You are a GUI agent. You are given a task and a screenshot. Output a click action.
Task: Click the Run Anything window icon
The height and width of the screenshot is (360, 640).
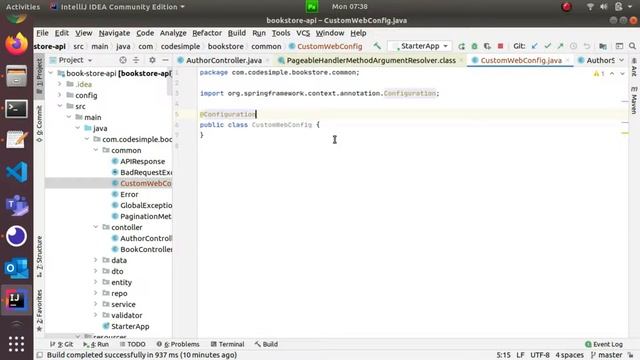click(x=619, y=46)
